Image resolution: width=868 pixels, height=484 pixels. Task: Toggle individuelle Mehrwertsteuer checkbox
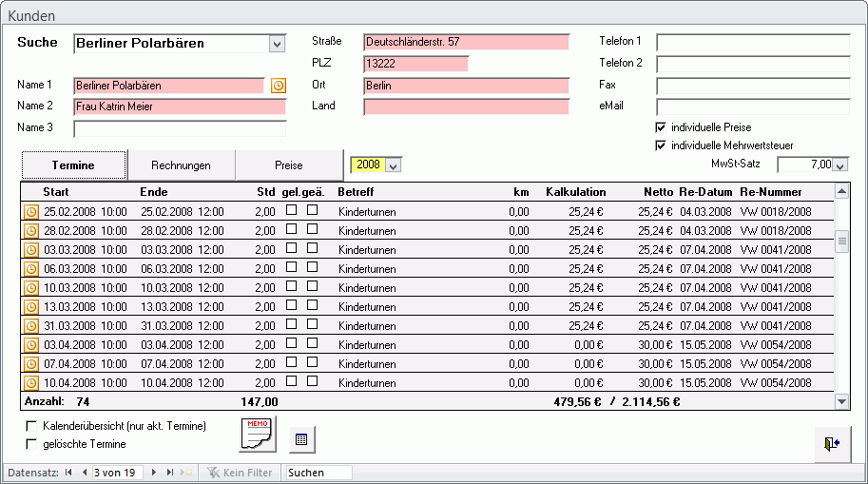(x=661, y=145)
